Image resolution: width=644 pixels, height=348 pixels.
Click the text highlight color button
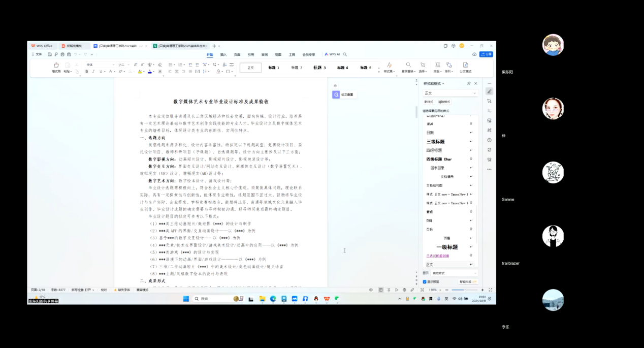140,72
